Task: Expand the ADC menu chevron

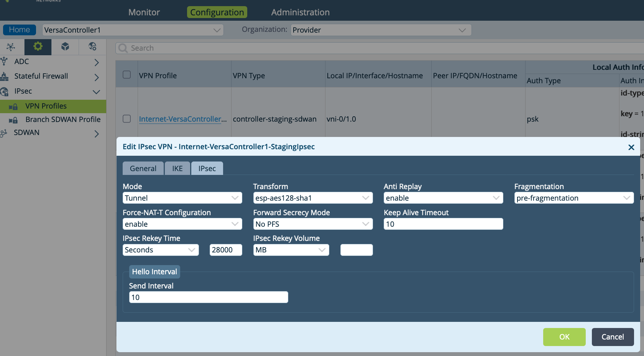Action: [x=97, y=62]
